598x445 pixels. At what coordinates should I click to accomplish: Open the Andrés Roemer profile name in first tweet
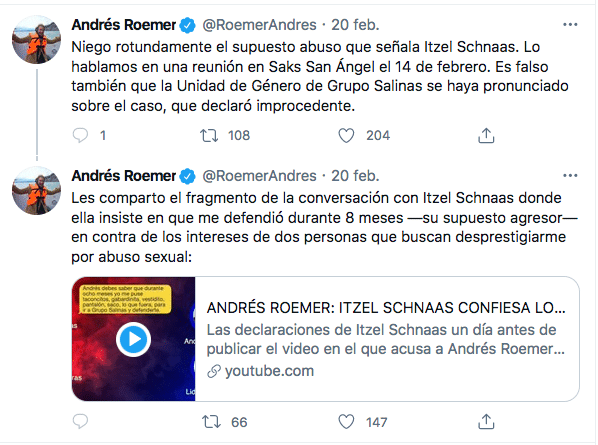click(124, 25)
